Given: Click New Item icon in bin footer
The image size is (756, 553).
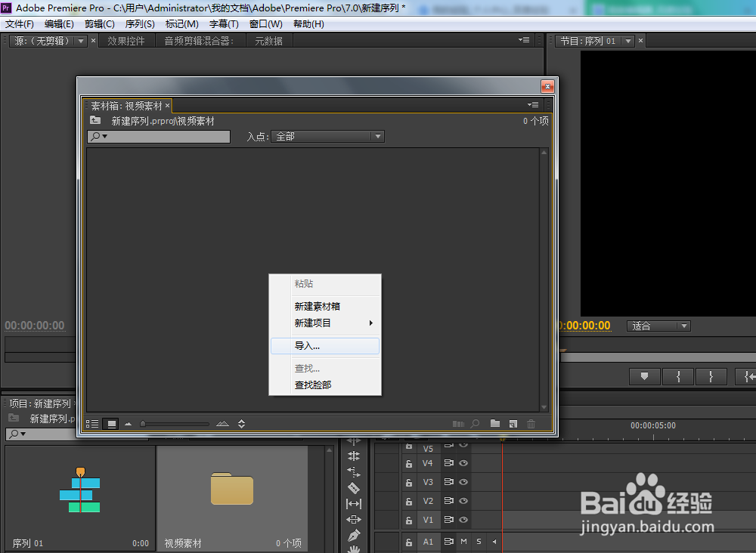Looking at the screenshot, I should click(x=513, y=424).
